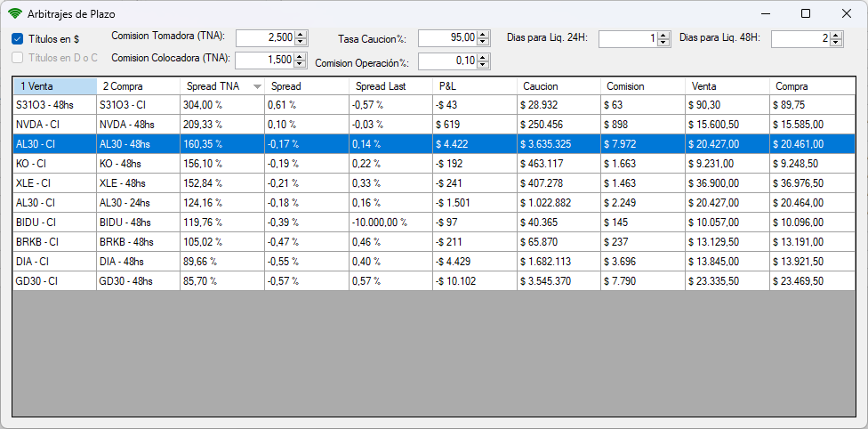Decrease Dias para Liq. 24H value
This screenshot has width=868, height=429.
tap(663, 42)
